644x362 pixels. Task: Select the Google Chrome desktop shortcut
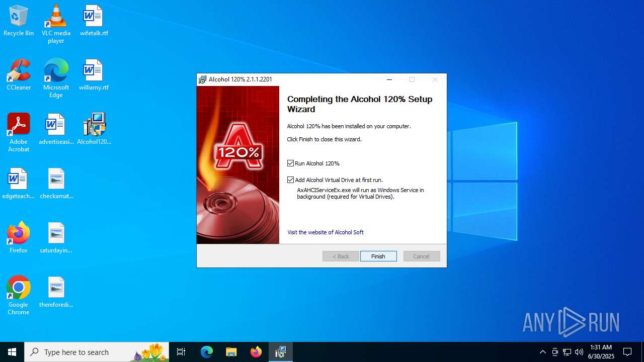(x=19, y=295)
